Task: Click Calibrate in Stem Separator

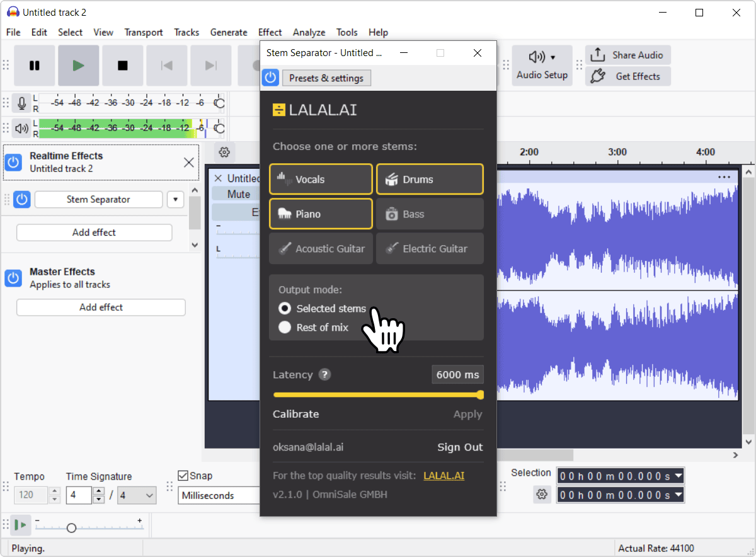Action: (296, 415)
